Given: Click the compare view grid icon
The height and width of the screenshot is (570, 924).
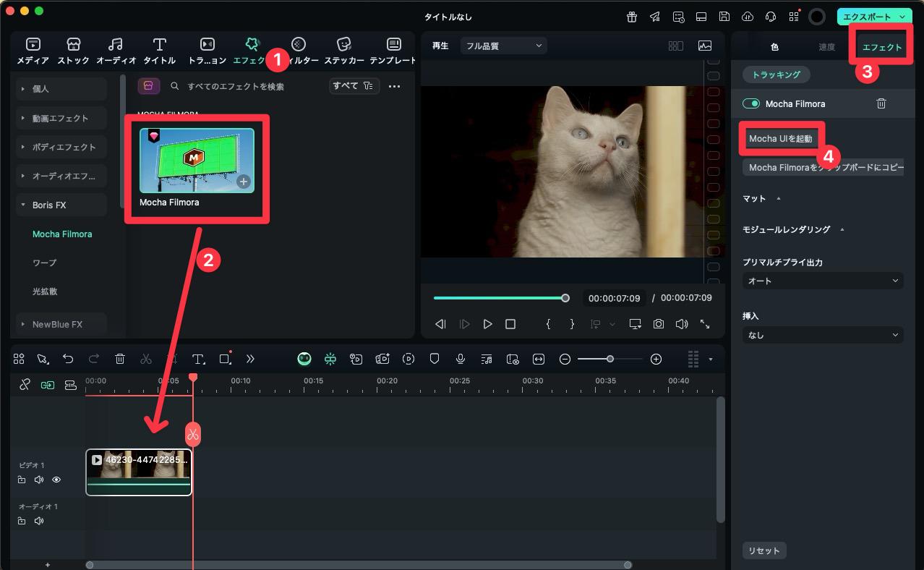Looking at the screenshot, I should tap(676, 46).
